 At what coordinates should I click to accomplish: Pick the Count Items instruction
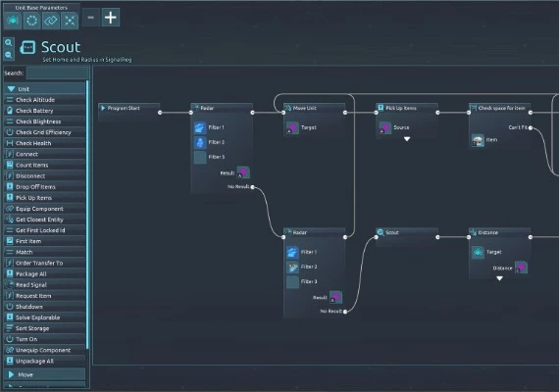44,165
